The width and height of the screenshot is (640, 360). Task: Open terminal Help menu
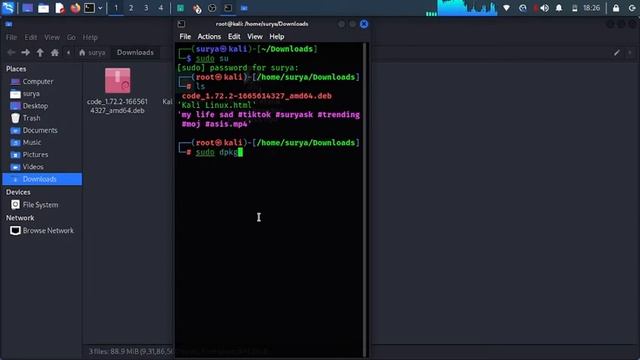coord(277,36)
